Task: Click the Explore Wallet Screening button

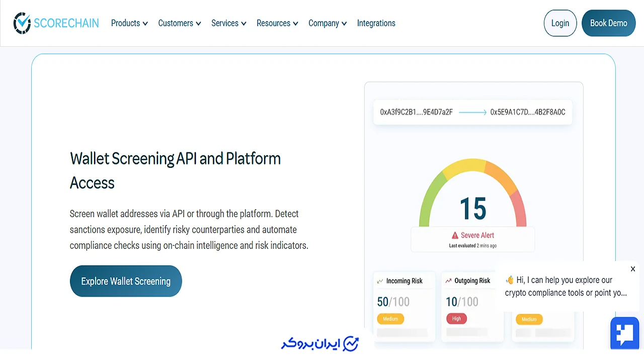Action: [x=126, y=281]
